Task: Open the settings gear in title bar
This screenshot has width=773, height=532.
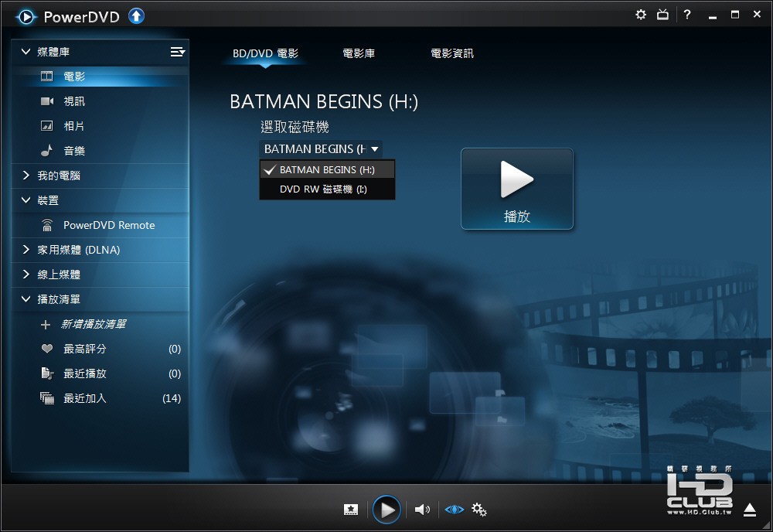Action: [x=640, y=15]
